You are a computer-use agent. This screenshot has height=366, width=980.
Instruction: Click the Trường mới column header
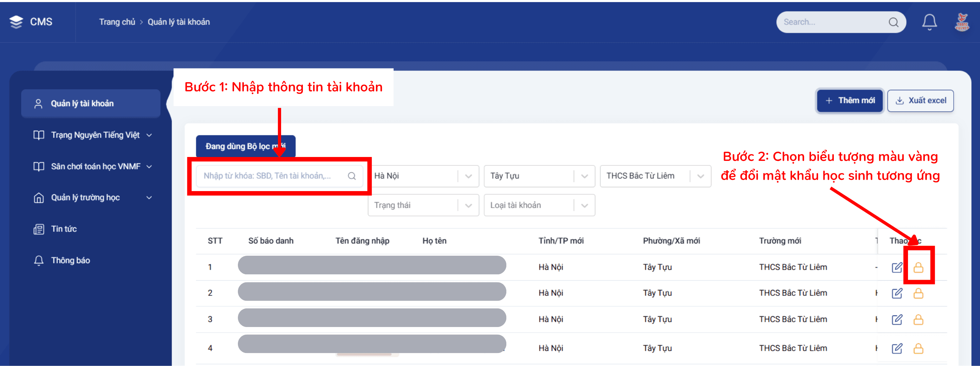click(x=780, y=241)
